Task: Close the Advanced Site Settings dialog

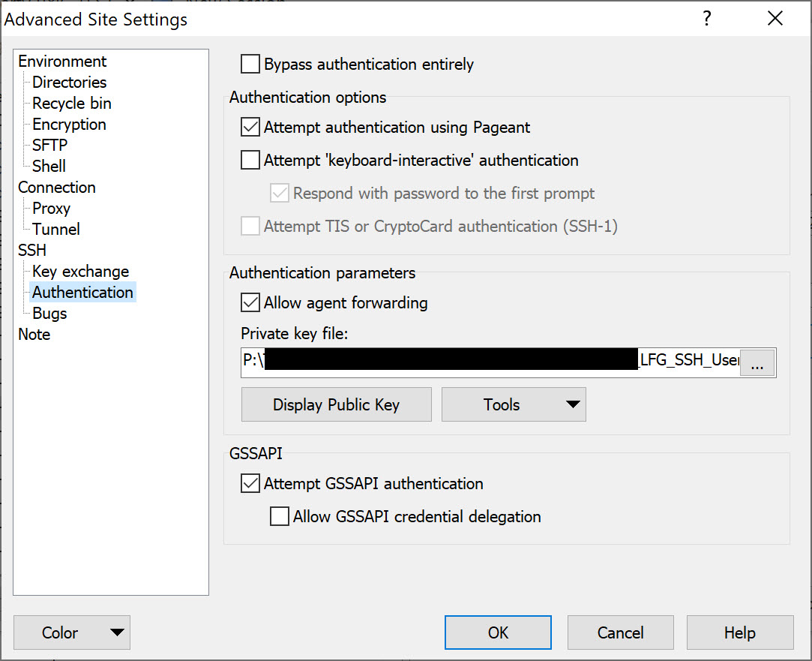Action: pos(775,19)
